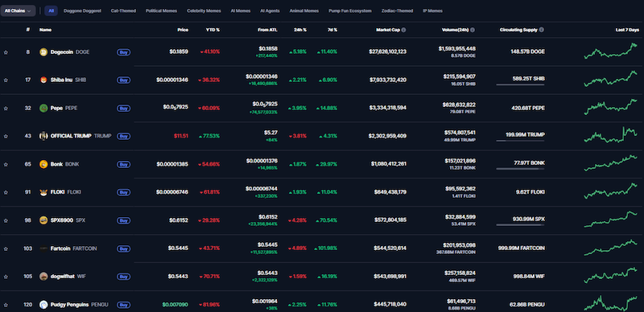The height and width of the screenshot is (312, 644).
Task: Click Buy button for Pepe
Action: (124, 109)
